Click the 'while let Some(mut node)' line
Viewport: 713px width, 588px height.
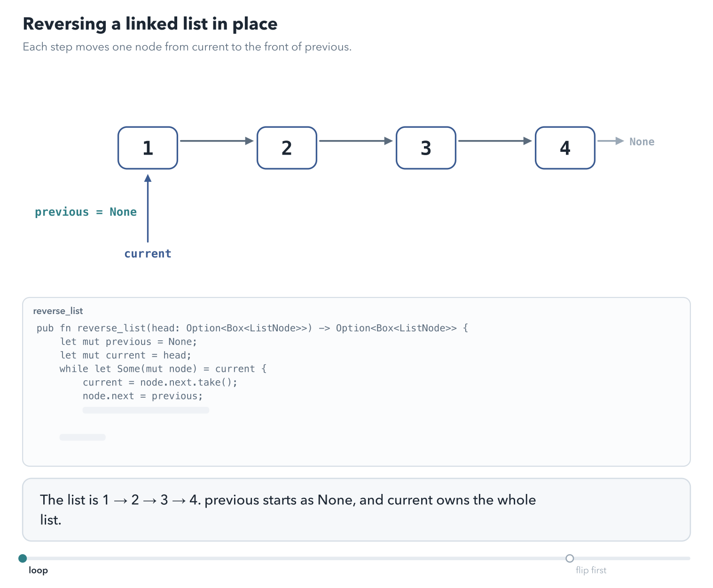click(x=163, y=369)
